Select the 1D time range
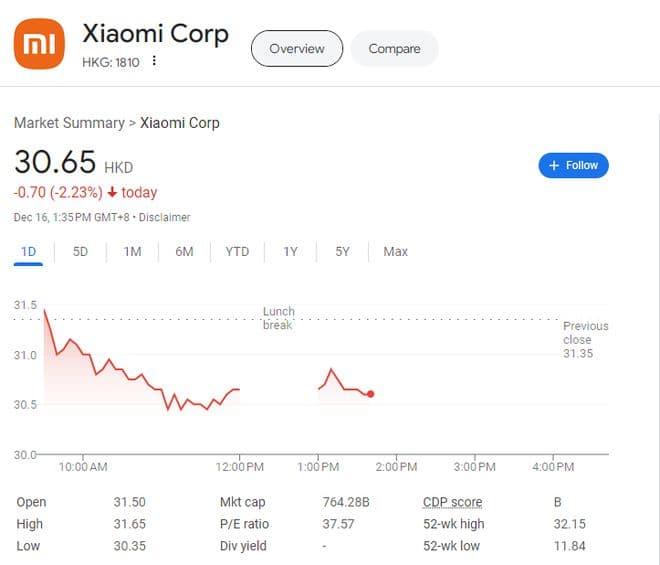The width and height of the screenshot is (660, 565). coord(29,252)
